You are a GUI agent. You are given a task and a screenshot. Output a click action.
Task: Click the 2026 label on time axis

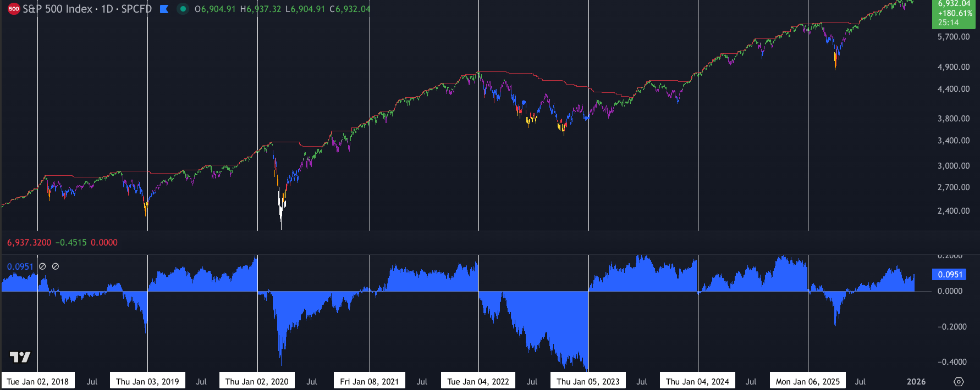point(916,382)
